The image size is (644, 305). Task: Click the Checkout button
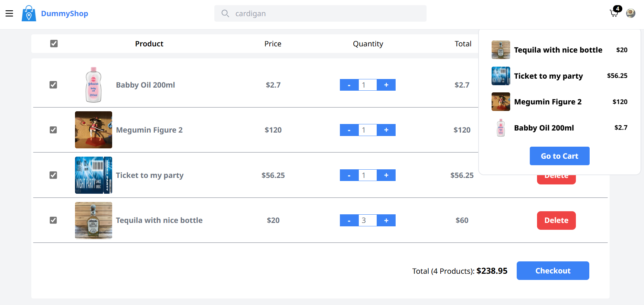coord(553,271)
